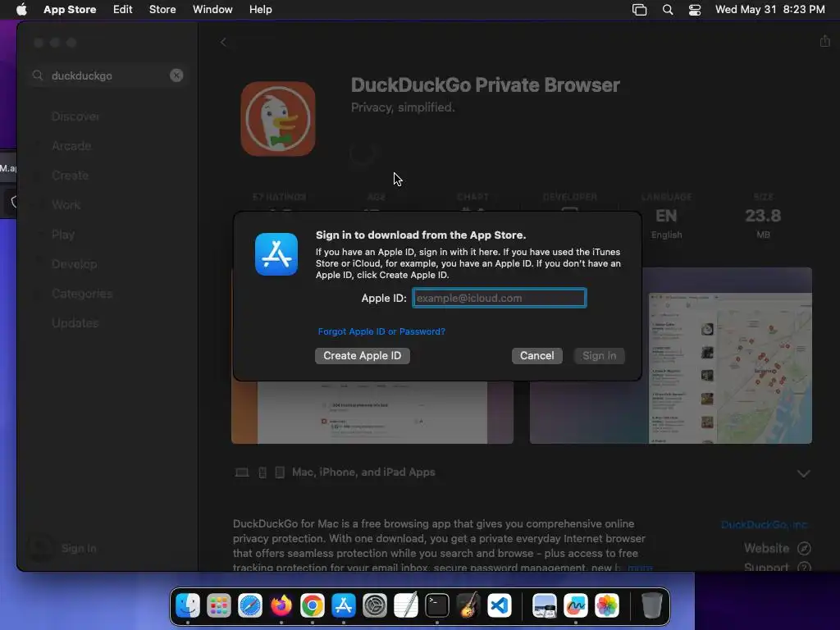Select Discover in the sidebar
Viewport: 840px width, 630px height.
pyautogui.click(x=75, y=116)
